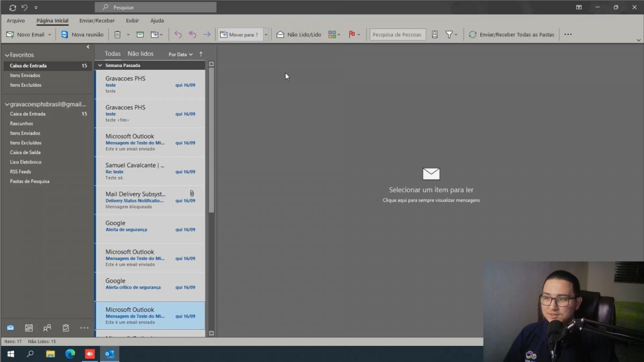Open the Ajuda tab

tap(157, 20)
